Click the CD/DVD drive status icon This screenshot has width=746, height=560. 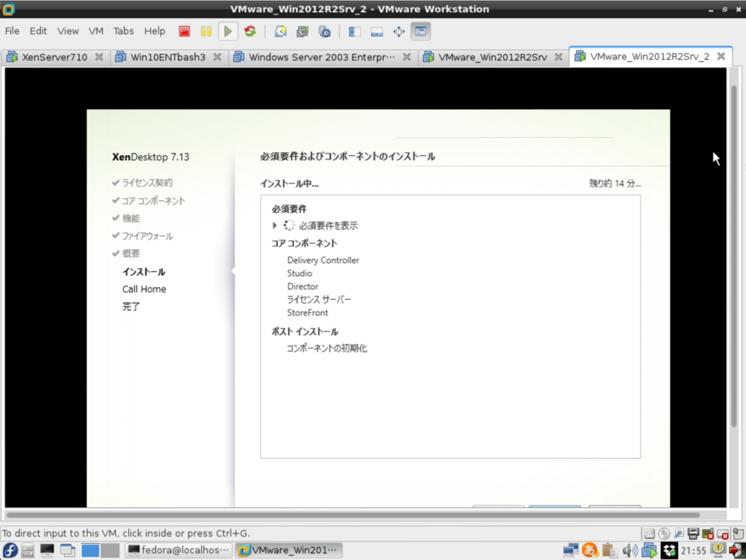664,534
